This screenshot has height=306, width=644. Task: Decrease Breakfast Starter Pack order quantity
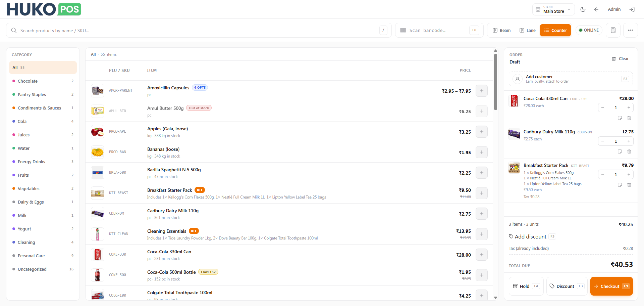tap(603, 174)
